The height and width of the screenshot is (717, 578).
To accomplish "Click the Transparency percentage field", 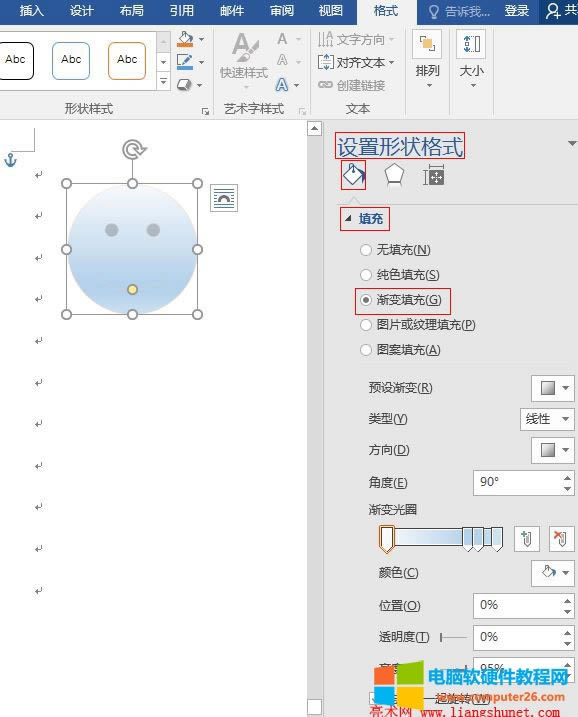I will tap(517, 637).
